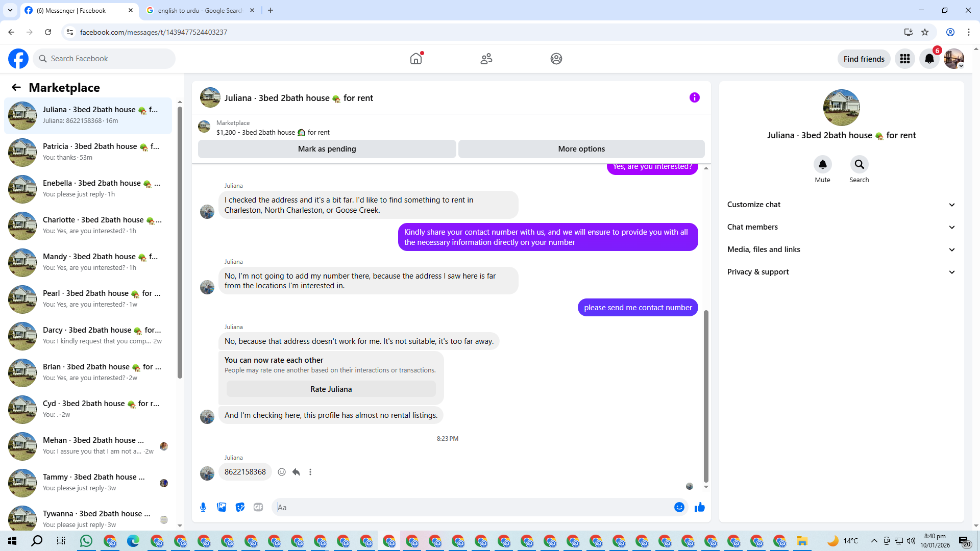This screenshot has height=551, width=980.
Task: Open the Facebook notifications bell
Action: [x=929, y=59]
